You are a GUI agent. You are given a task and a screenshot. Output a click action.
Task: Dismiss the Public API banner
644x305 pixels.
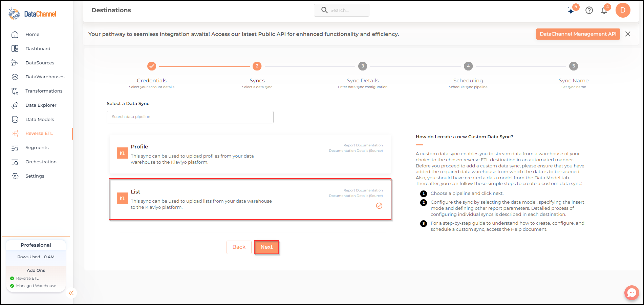pyautogui.click(x=628, y=34)
